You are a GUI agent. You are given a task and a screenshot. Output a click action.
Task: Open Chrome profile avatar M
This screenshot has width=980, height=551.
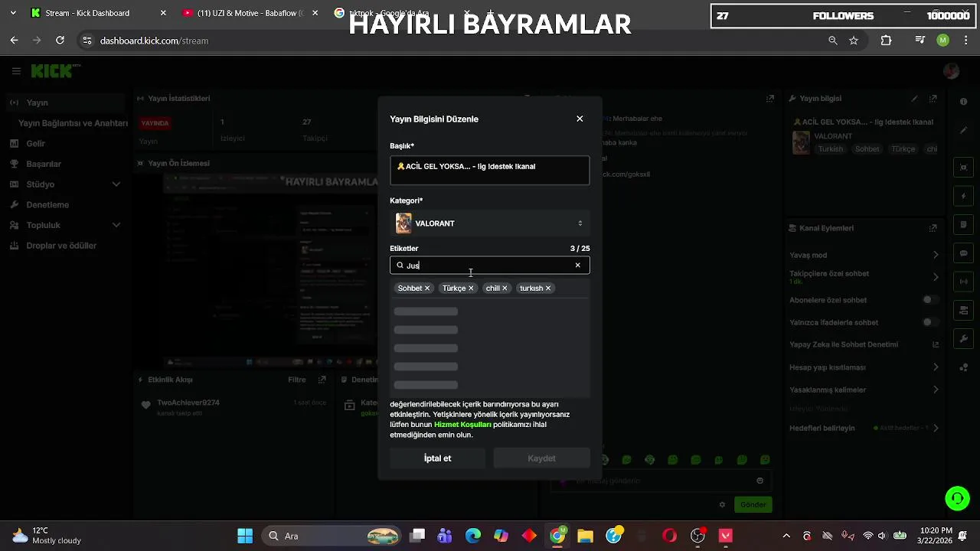click(943, 41)
